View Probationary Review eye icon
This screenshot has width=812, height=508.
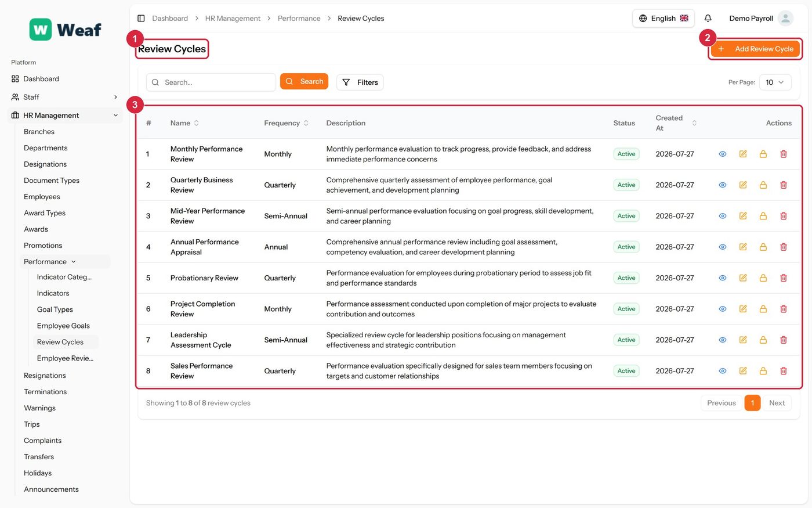pos(723,278)
